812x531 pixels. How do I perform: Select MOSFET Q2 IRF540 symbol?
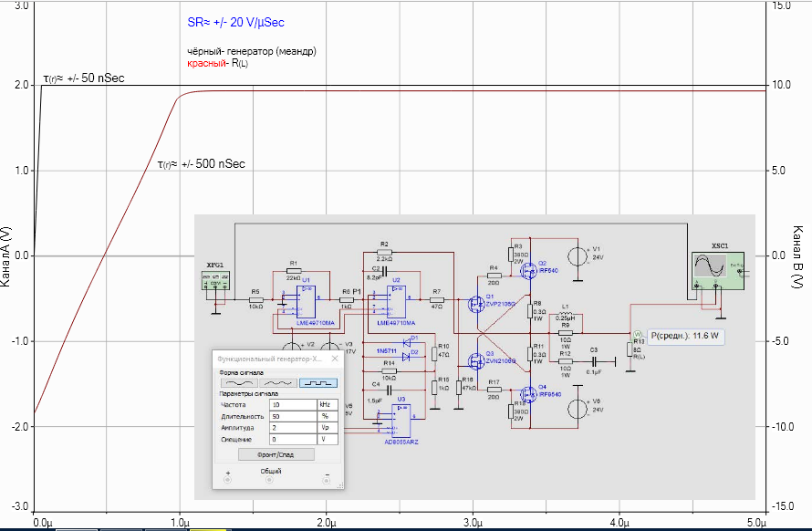coord(528,270)
